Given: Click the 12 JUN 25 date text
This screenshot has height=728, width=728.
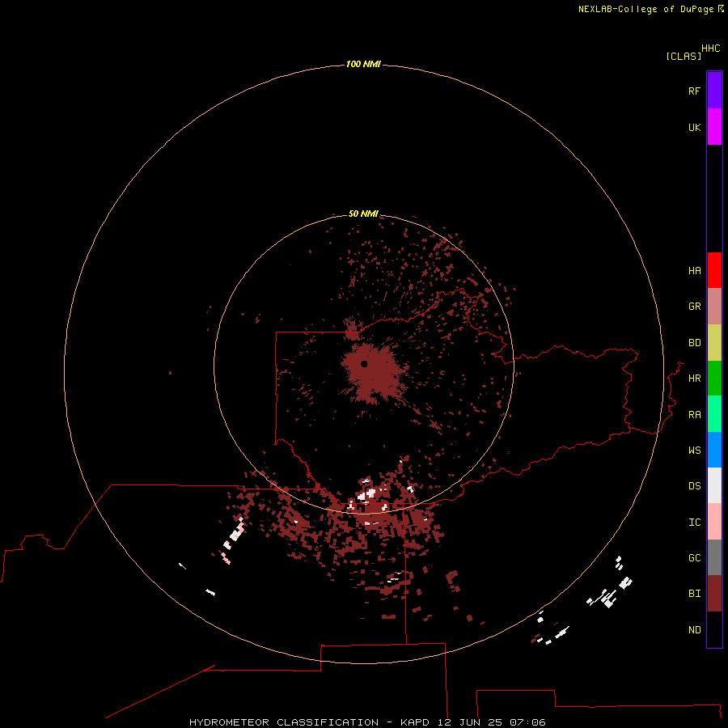Looking at the screenshot, I should tap(470, 722).
